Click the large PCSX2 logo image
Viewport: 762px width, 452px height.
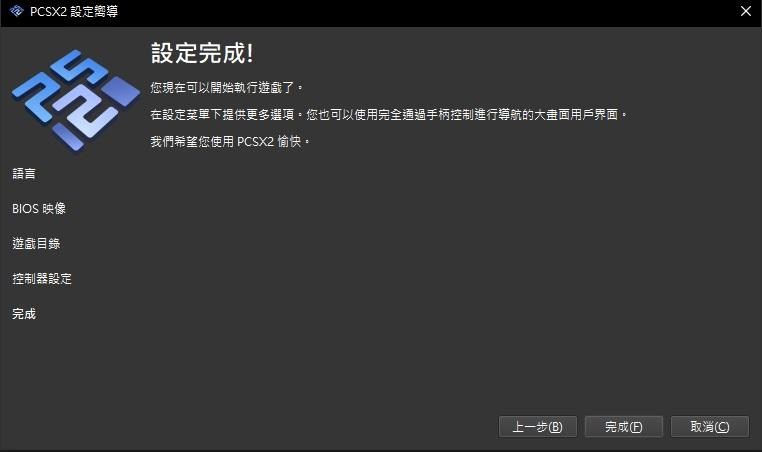(75, 100)
